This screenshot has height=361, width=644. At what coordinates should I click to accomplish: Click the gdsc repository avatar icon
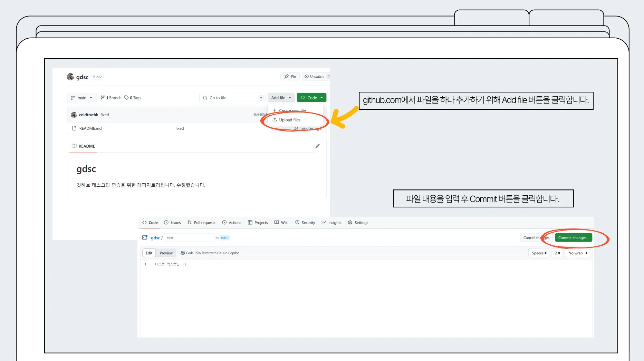(70, 77)
